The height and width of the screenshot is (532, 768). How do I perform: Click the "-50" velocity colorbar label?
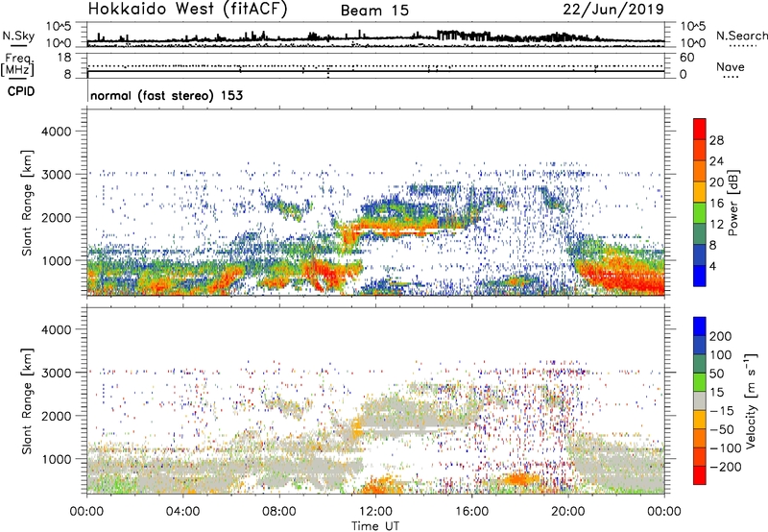click(722, 430)
